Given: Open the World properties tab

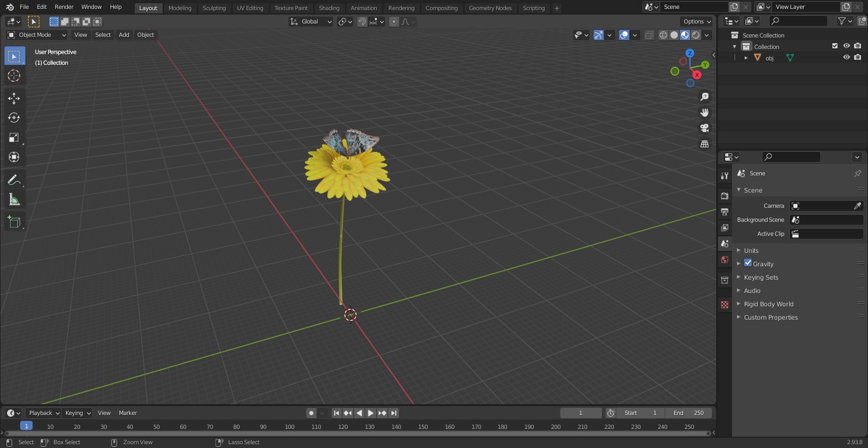Looking at the screenshot, I should (x=724, y=259).
